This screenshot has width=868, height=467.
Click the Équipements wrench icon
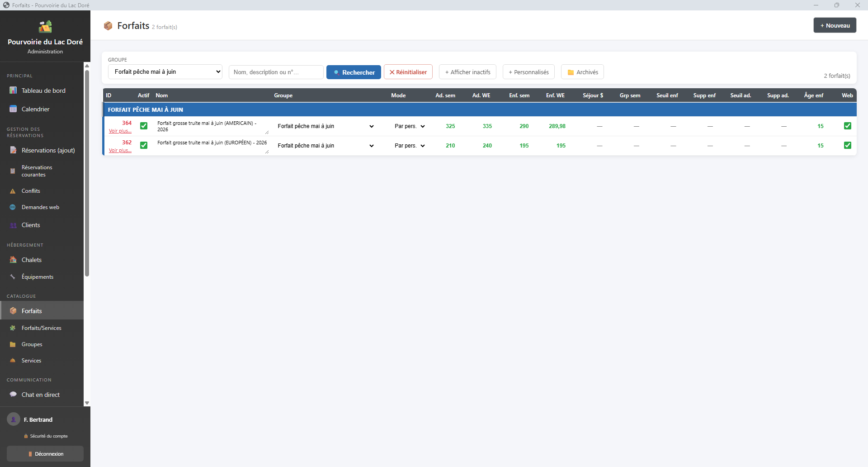point(13,277)
